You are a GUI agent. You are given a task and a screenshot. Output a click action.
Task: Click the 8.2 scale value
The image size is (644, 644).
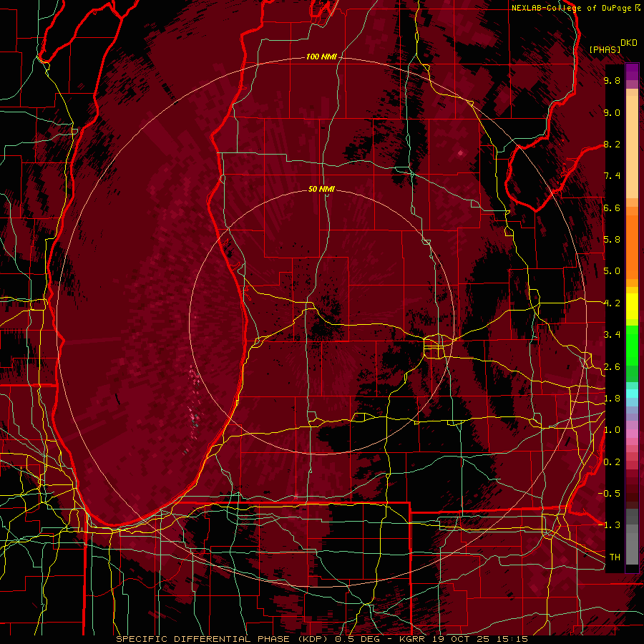pos(612,144)
